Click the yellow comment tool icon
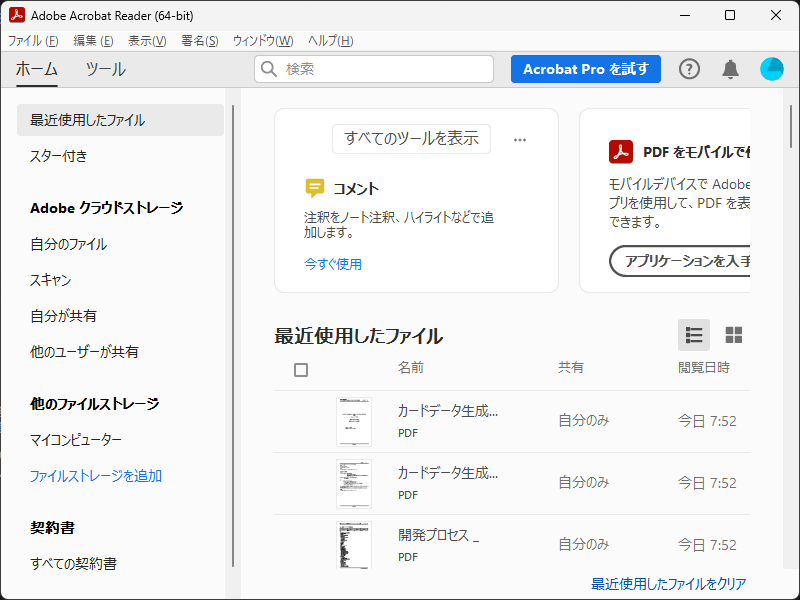 tap(315, 188)
